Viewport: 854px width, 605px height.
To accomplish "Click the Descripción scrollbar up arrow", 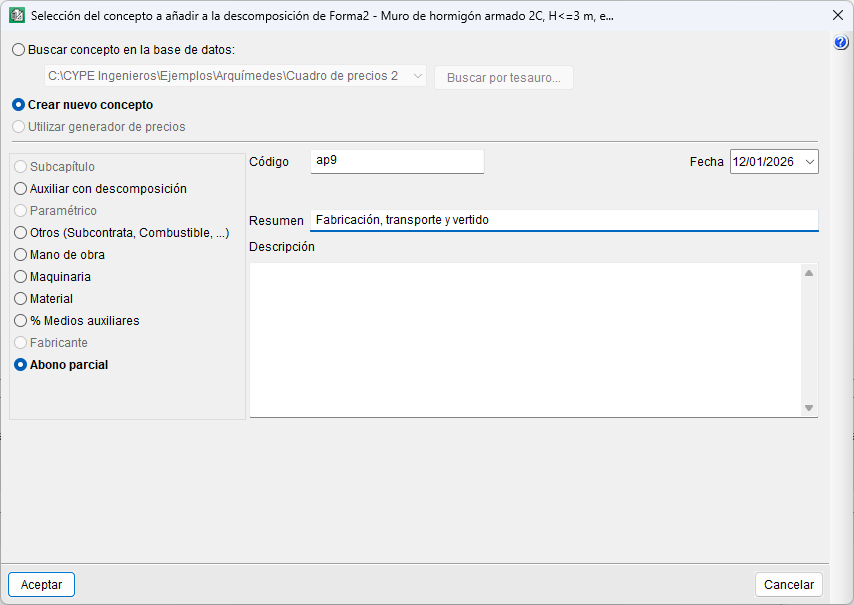I will 809,272.
